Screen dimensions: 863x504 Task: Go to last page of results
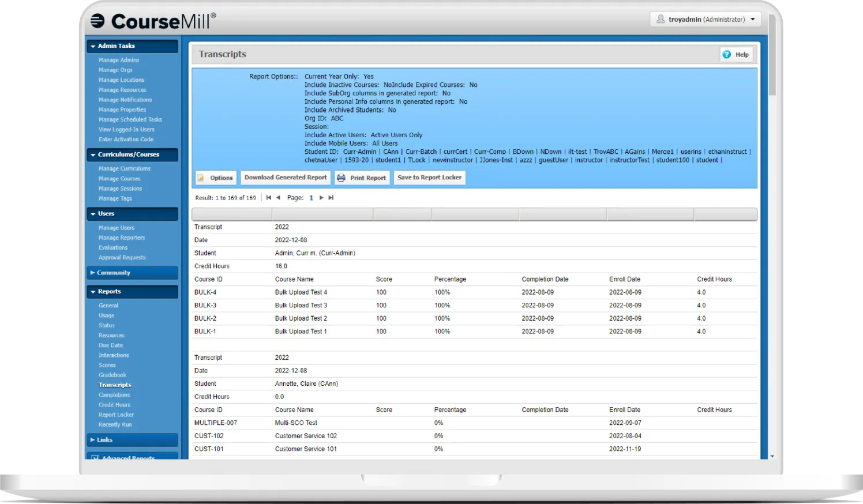(x=331, y=198)
